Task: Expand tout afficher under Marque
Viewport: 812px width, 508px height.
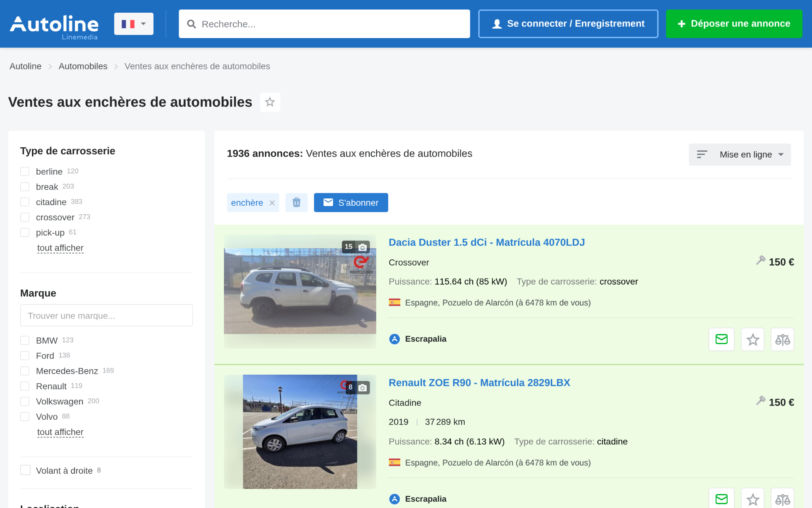Action: [60, 432]
